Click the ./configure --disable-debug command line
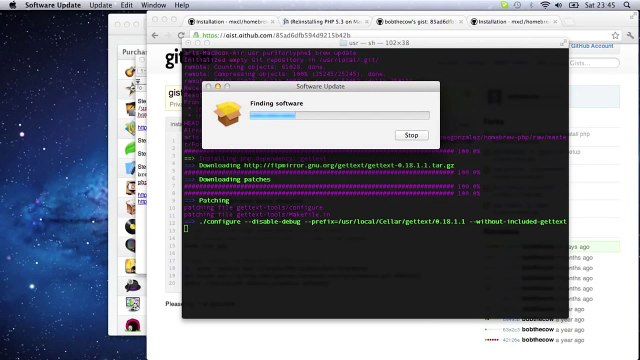Screen dimensions: 640x360 (375, 222)
